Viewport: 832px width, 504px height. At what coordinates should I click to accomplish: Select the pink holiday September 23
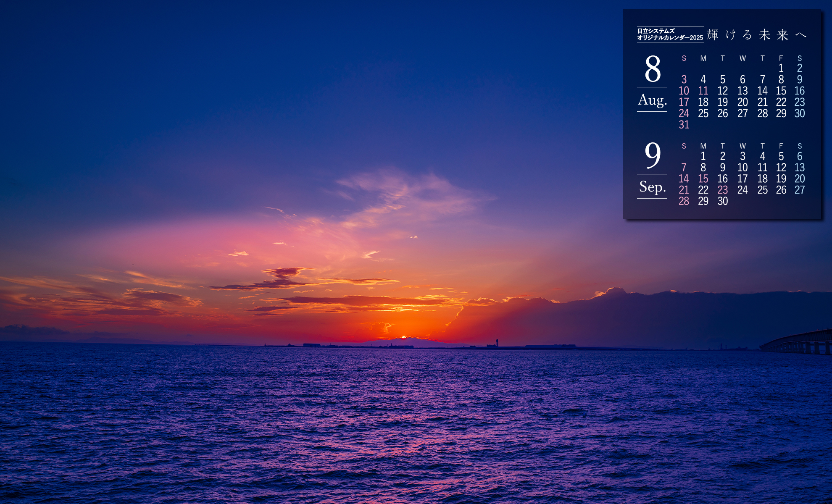click(723, 190)
